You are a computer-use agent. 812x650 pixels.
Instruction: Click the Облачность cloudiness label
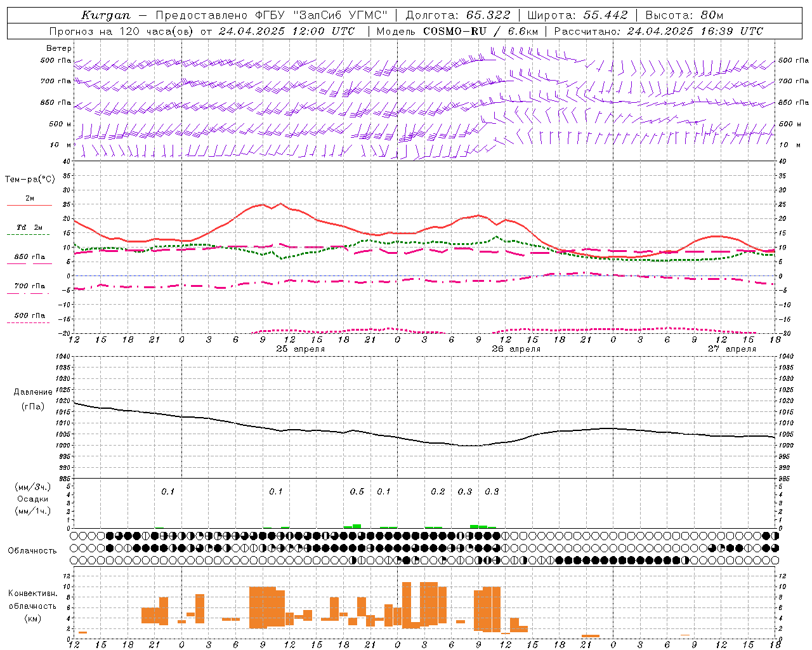(32, 550)
